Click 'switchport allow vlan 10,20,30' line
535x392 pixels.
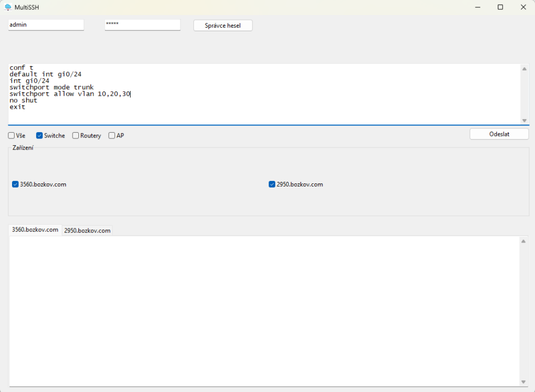coord(70,94)
